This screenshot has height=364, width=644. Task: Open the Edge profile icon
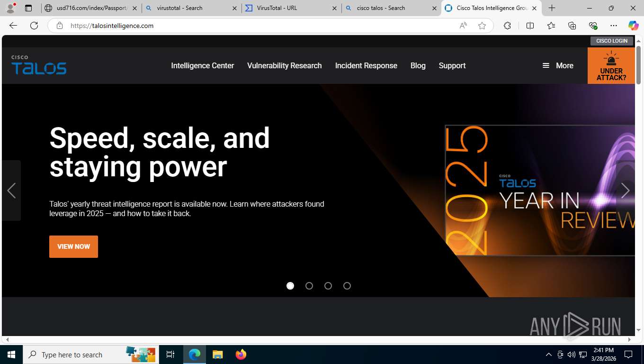pos(10,8)
